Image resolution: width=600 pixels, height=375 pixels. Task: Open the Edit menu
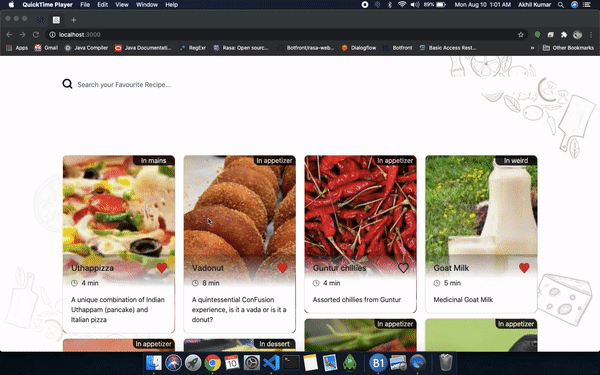click(102, 5)
